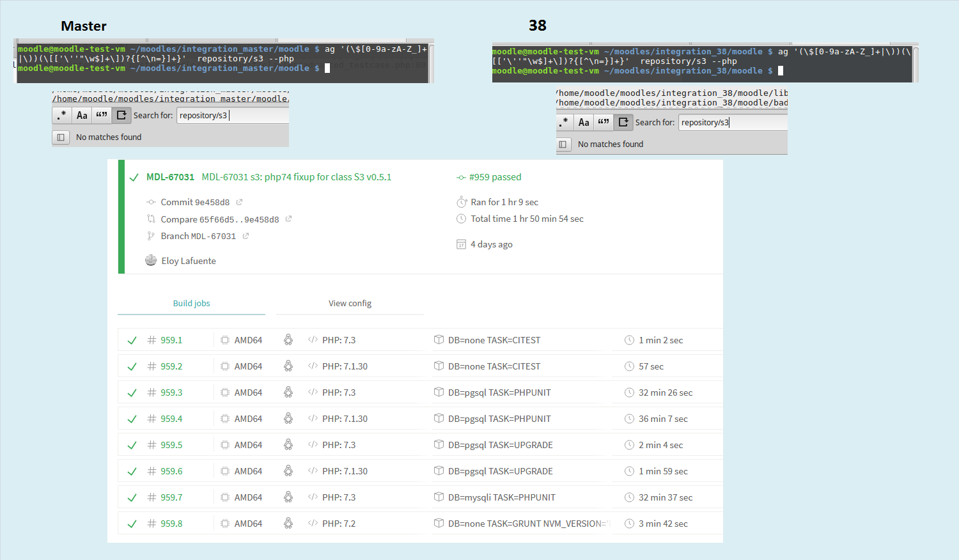Screen dimensions: 959x560
Task: Click calendar icon beside '4 days ago'
Action: tap(462, 244)
